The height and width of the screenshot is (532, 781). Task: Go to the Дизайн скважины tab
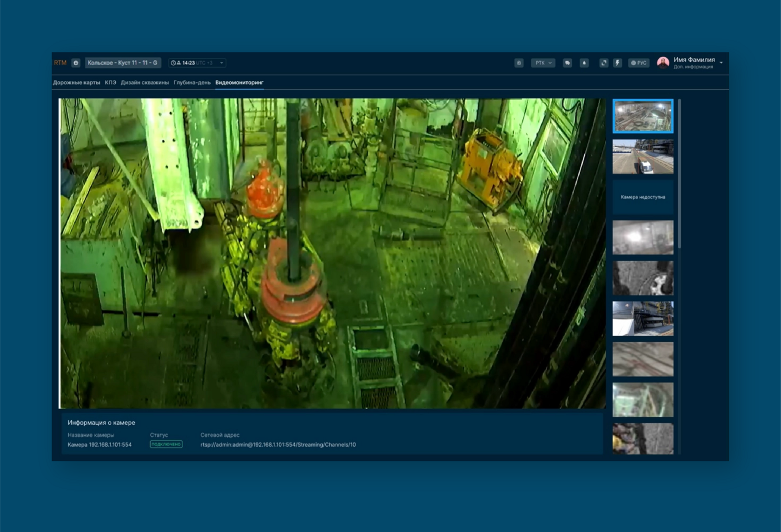145,83
